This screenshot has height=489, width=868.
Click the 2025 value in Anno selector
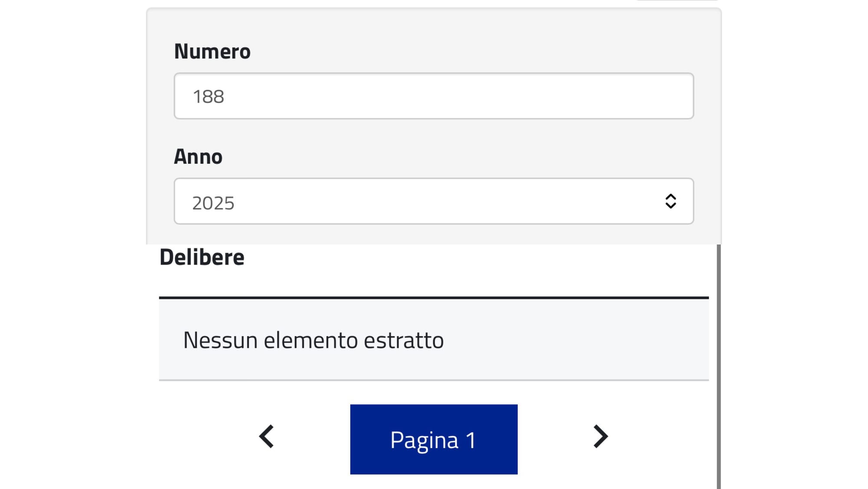pos(213,203)
